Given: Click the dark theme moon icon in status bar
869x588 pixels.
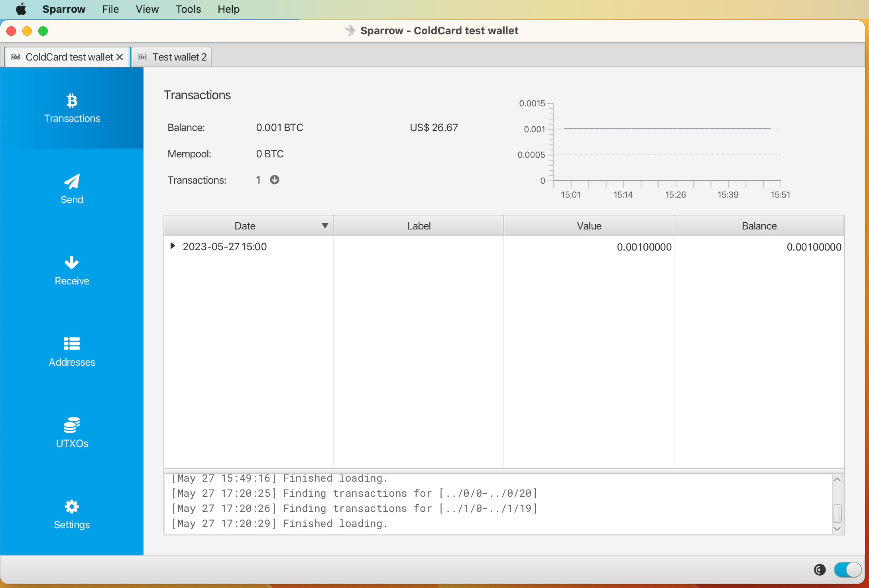Looking at the screenshot, I should (x=820, y=570).
